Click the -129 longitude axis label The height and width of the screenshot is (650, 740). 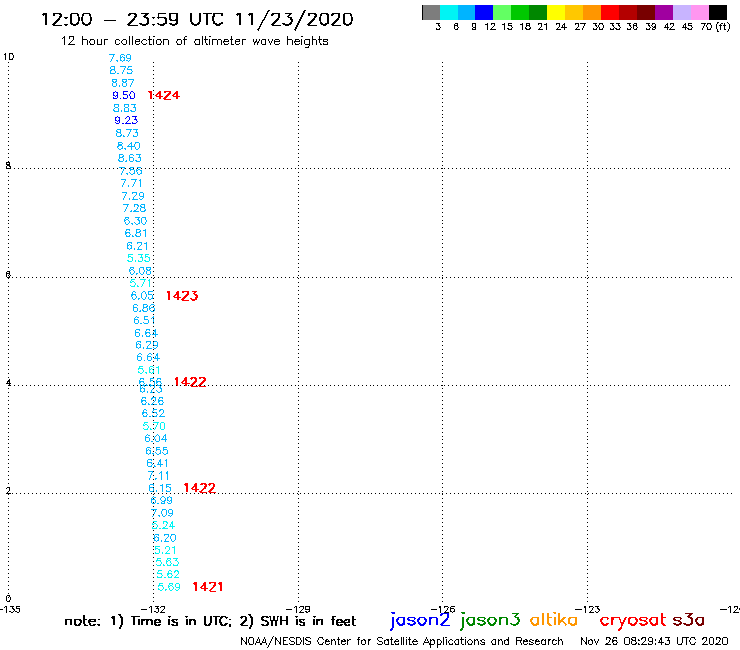tap(298, 609)
